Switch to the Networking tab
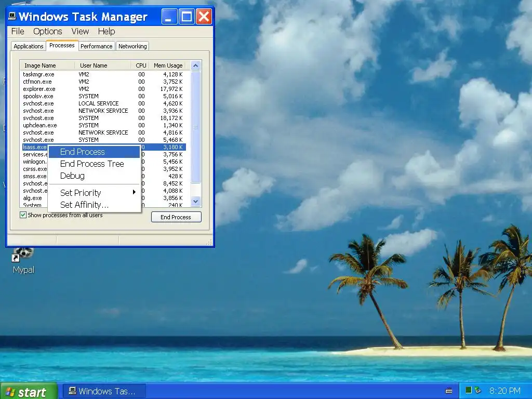532x399 pixels. [132, 46]
